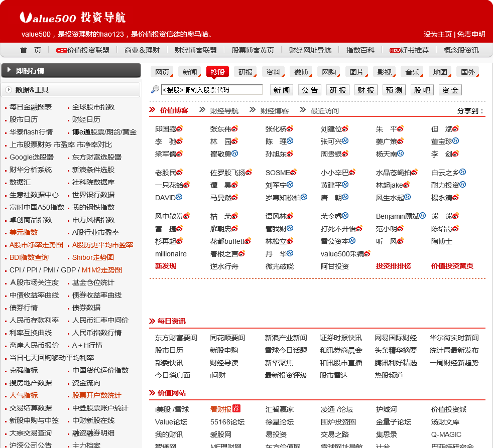
Task: Click the stock code search input field
Action: (x=212, y=90)
